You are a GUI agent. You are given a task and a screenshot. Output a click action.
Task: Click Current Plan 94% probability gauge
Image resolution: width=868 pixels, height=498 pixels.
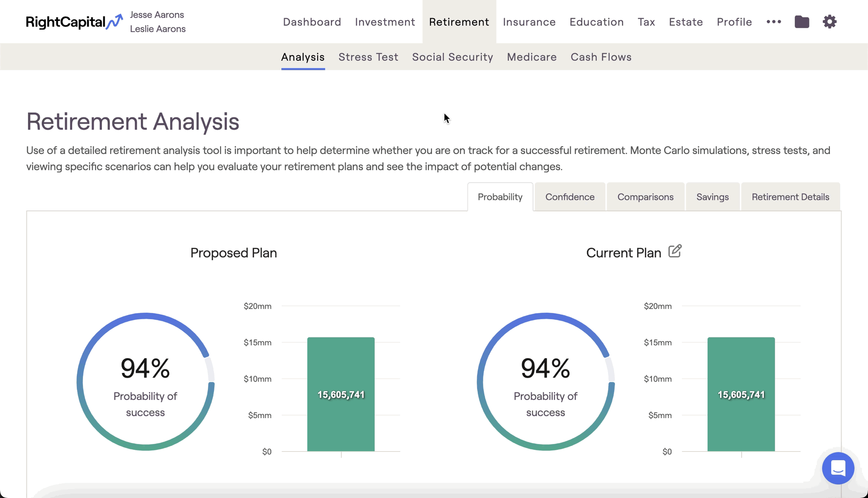click(545, 381)
